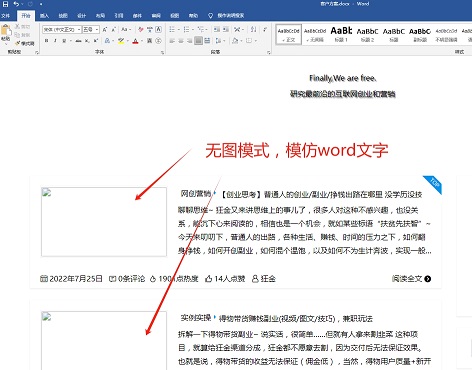Click the Phonetic Guide icon

pos(150,29)
